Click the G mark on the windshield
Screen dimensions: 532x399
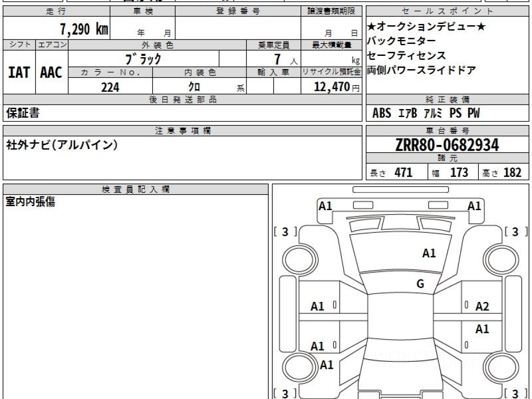tap(420, 284)
